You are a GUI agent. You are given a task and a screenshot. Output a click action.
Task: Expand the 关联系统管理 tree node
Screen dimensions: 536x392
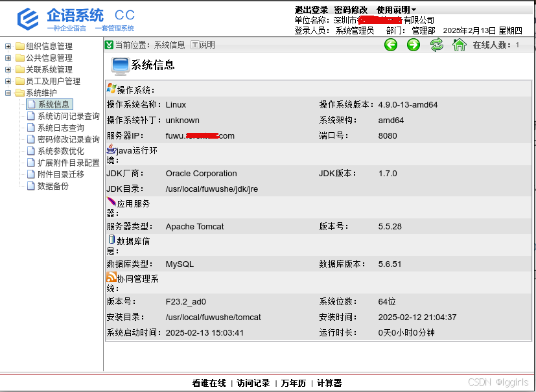pos(8,69)
